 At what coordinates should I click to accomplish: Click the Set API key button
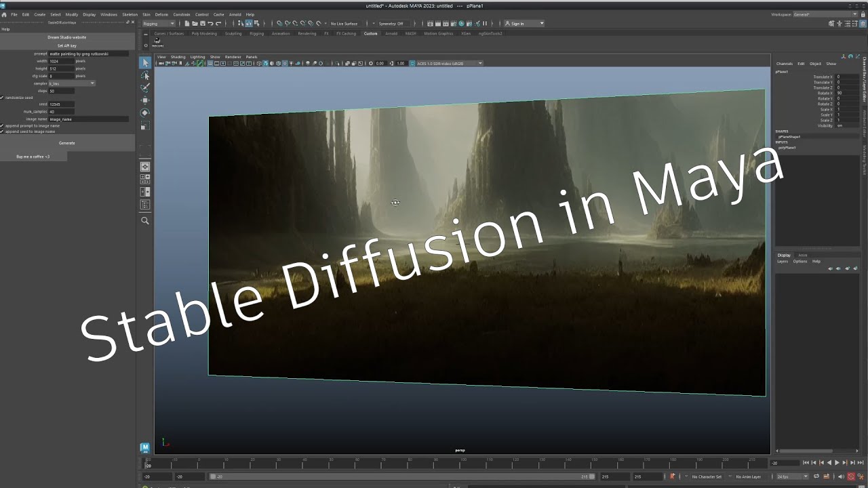point(67,45)
